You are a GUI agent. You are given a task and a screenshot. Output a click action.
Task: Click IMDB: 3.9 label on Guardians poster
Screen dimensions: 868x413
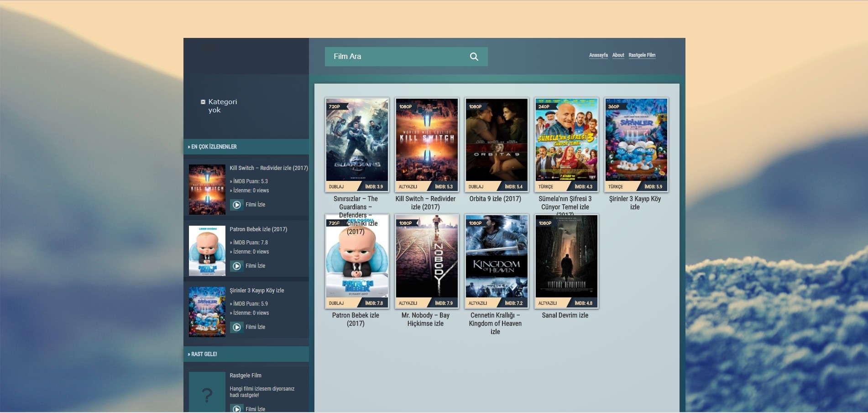[374, 187]
